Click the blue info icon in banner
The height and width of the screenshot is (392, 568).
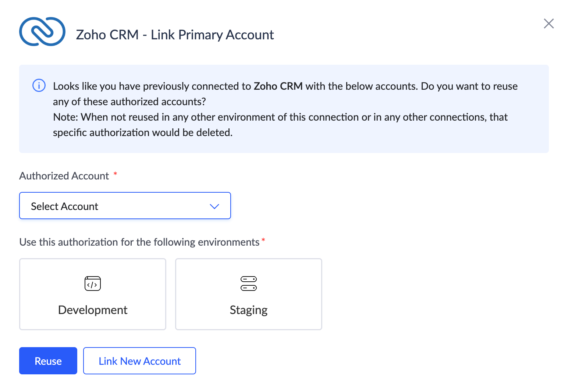[x=39, y=85]
